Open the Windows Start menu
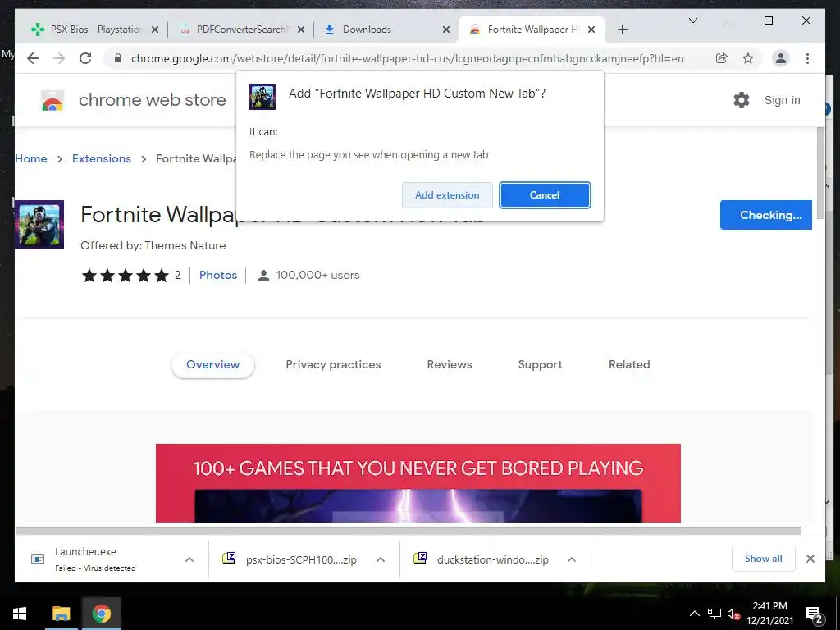Viewport: 840px width, 630px height. [20, 614]
